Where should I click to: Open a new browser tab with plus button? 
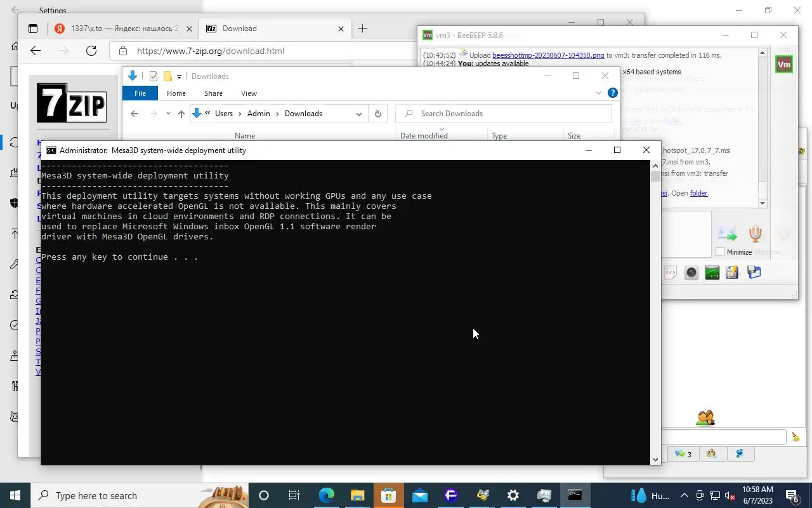click(x=362, y=29)
